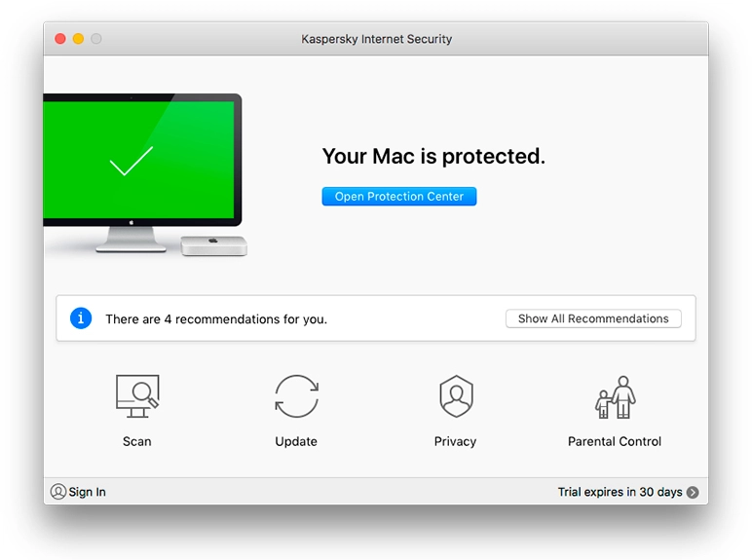Viewport: 752px width, 560px height.
Task: Select the "Update" text label
Action: tap(296, 441)
